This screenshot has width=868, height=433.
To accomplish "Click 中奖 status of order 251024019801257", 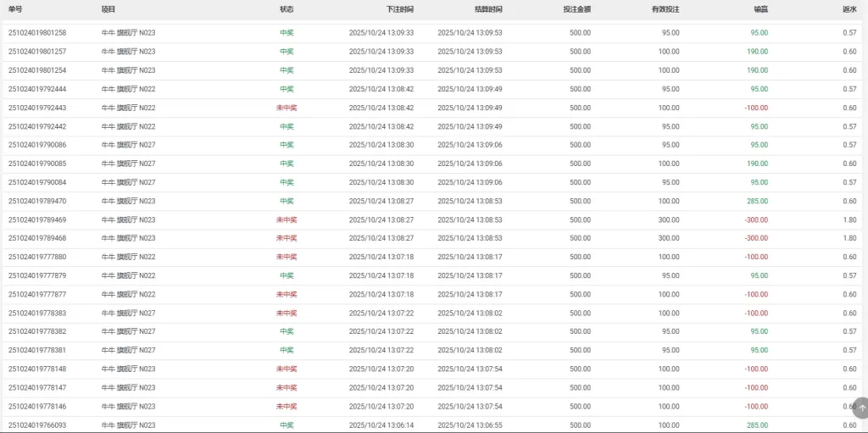I will 287,52.
